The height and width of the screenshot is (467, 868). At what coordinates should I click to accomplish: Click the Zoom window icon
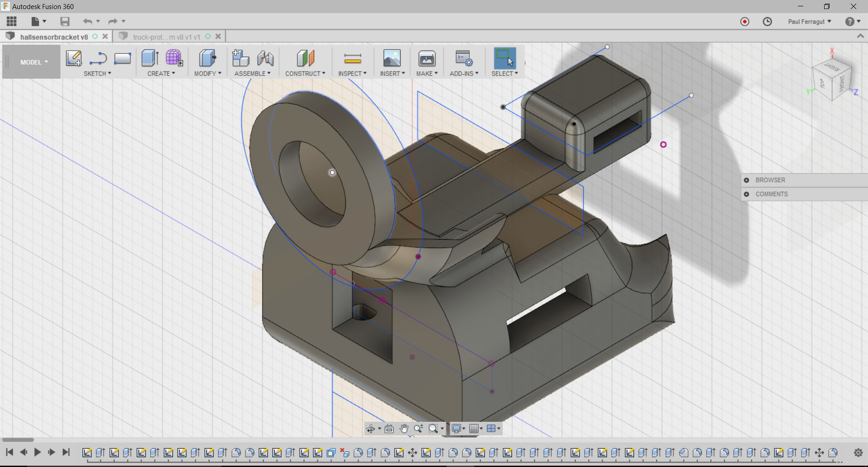pyautogui.click(x=419, y=429)
